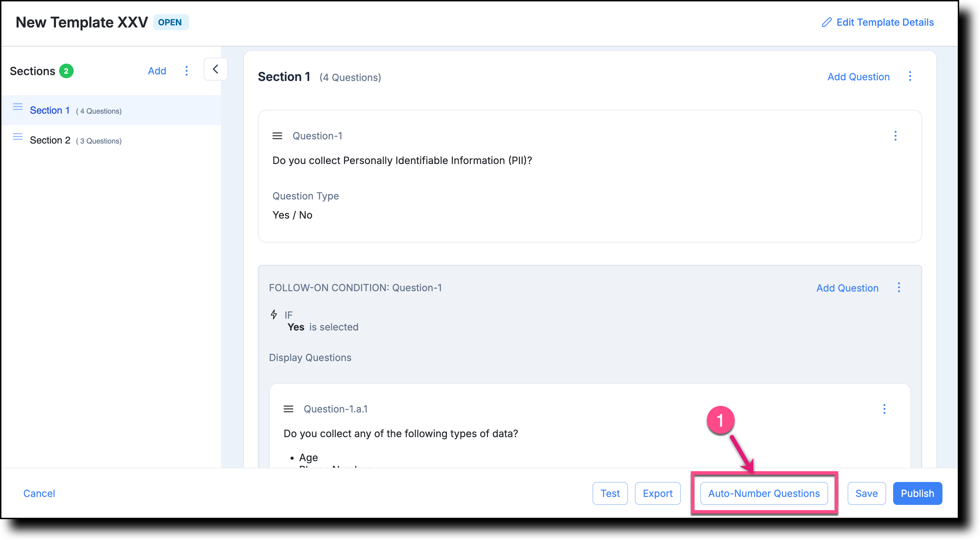Select Section 1 in the sidebar
The image size is (980, 540).
click(x=111, y=110)
